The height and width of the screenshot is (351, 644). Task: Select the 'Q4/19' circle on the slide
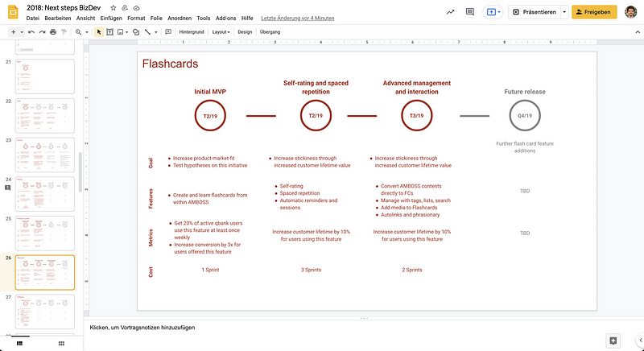[525, 116]
